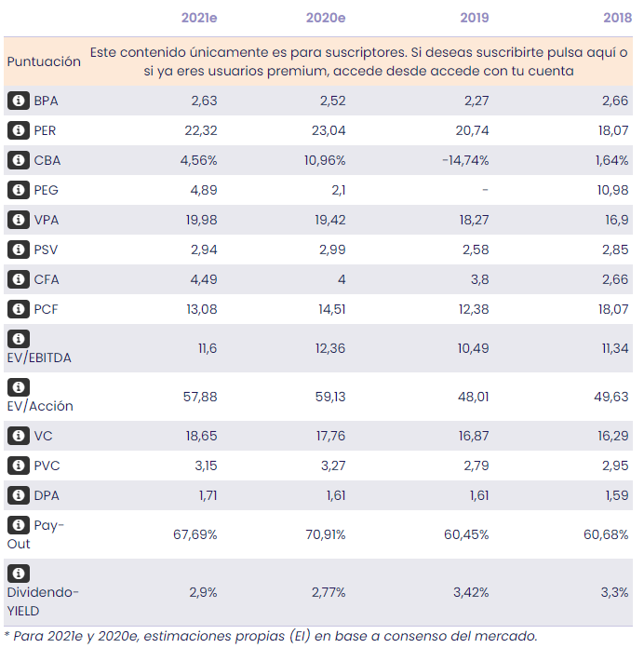The width and height of the screenshot is (644, 648).
Task: Show info for the PCF ratio
Action: pos(18,310)
